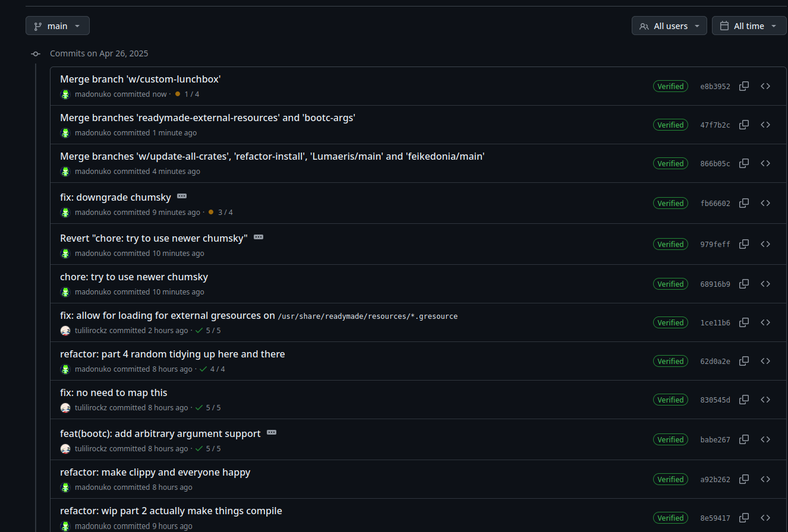The height and width of the screenshot is (532, 788).
Task: Browse repository at commit 47f7b2c
Action: [x=765, y=125]
